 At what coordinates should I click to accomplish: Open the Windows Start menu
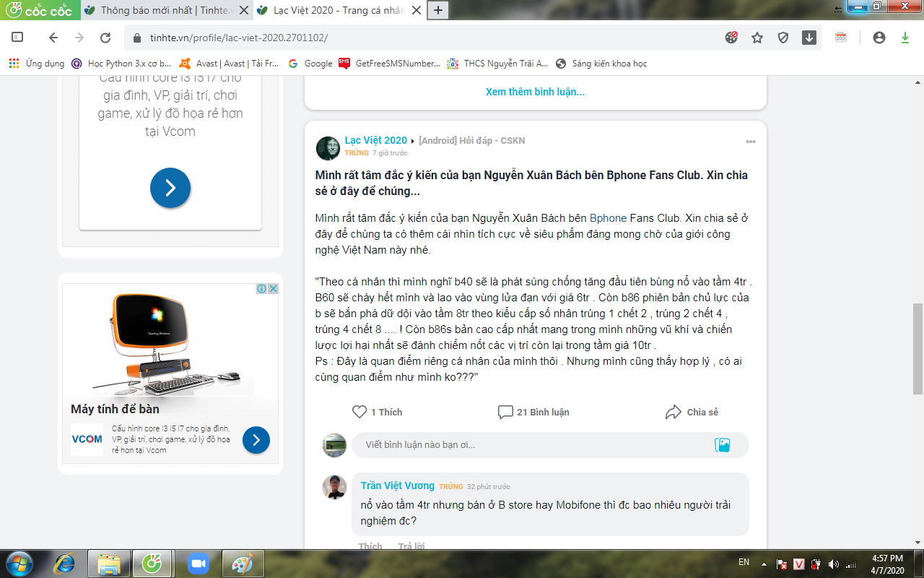[18, 563]
